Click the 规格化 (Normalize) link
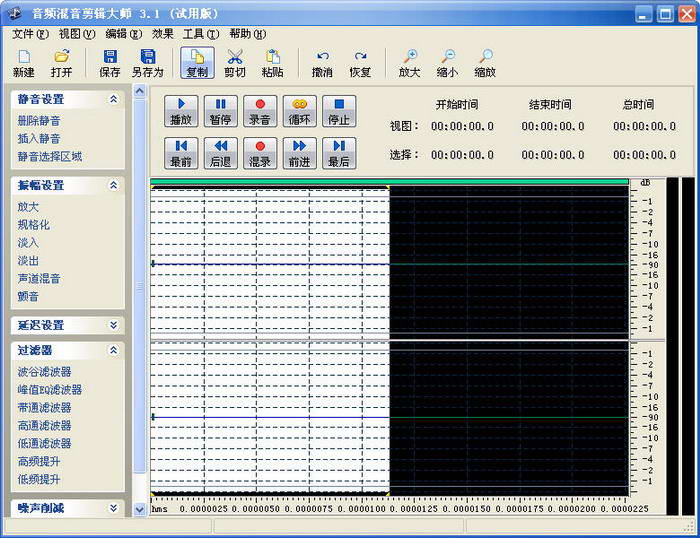 (x=34, y=225)
